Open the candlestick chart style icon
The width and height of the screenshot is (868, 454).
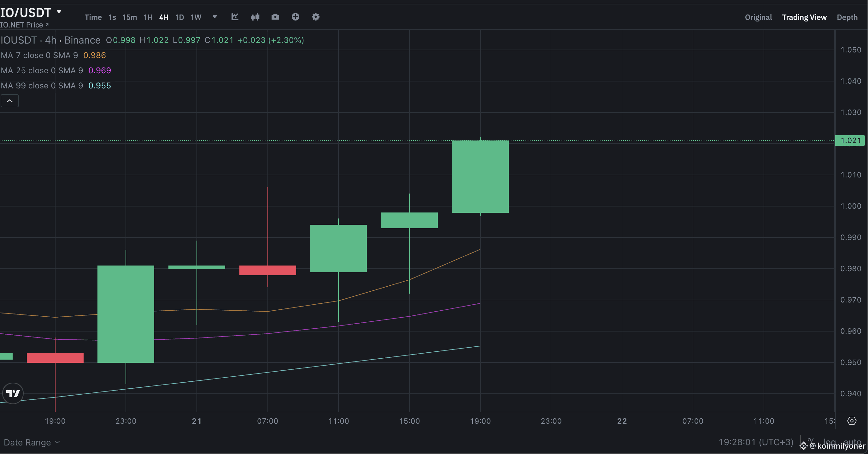pos(255,17)
